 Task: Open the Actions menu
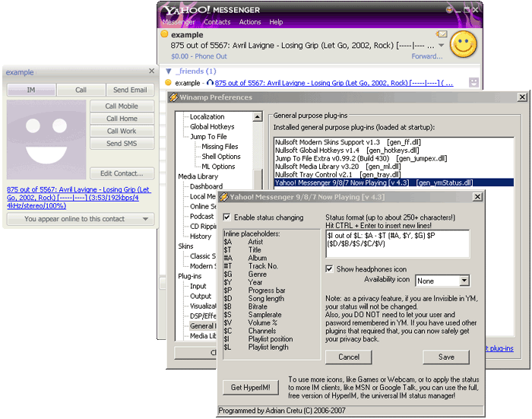tap(250, 22)
